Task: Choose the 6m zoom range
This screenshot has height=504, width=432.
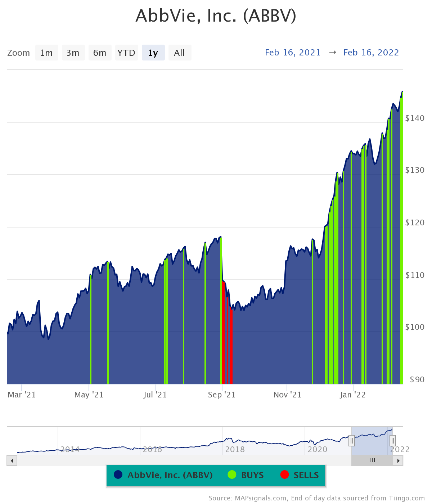Action: point(100,53)
